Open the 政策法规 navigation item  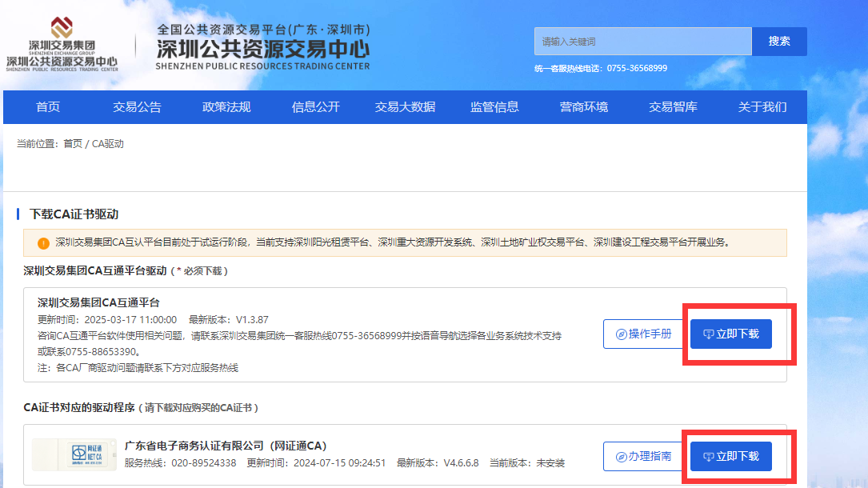(x=226, y=107)
